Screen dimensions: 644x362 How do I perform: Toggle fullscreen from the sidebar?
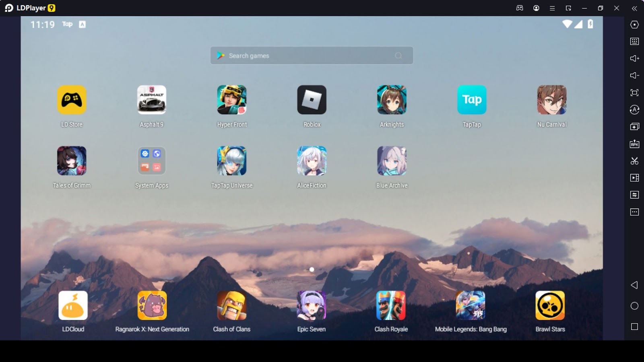(x=634, y=93)
